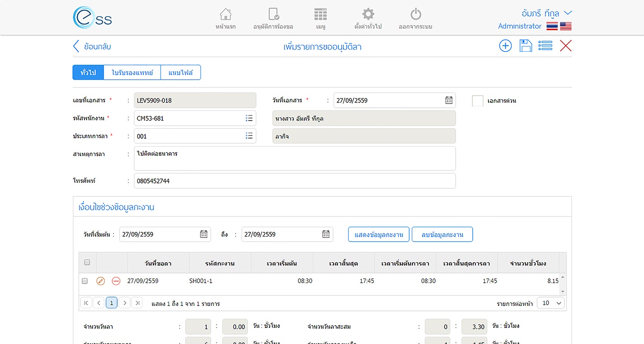The width and height of the screenshot is (644, 344).
Task: Open calendar for วันที่เริ่มต้น field
Action: coord(203,234)
